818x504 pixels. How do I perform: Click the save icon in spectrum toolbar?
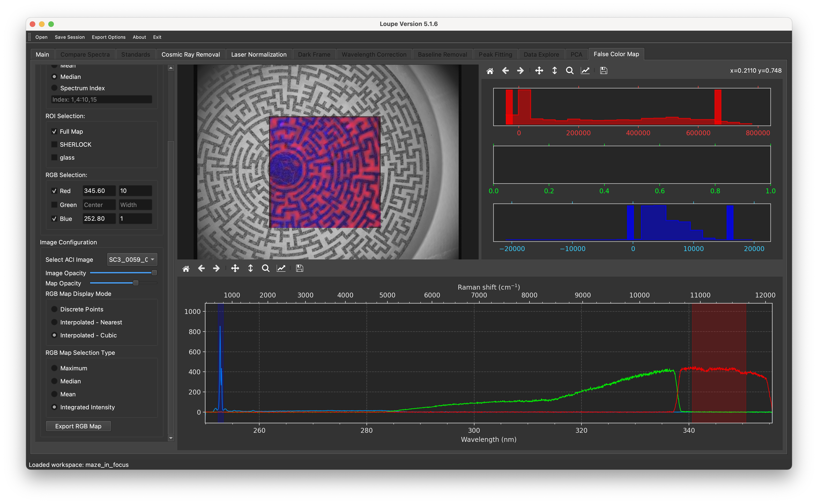299,268
